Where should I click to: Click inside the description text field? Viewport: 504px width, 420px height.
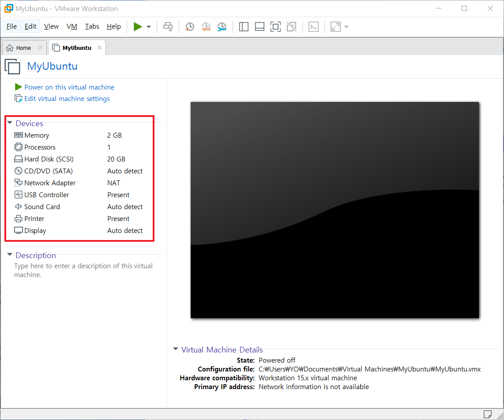point(83,270)
